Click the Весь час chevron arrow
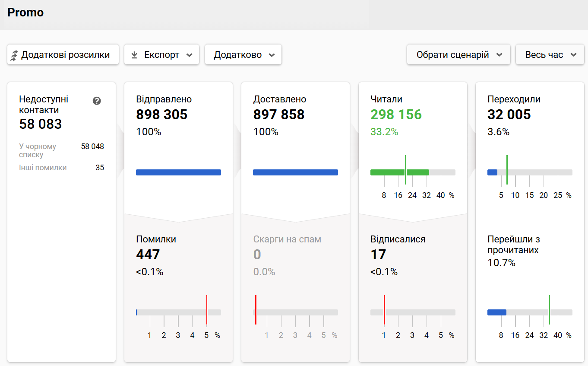 (574, 55)
